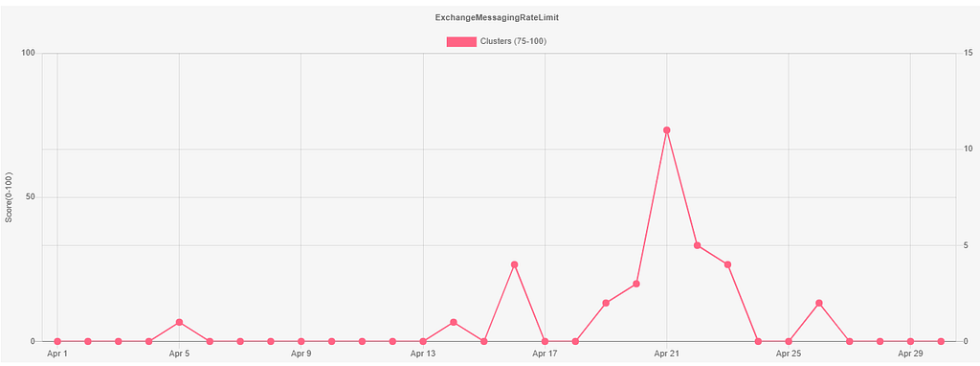Click the Apr 1 data point at zero
The image size is (980, 366).
coord(57,342)
